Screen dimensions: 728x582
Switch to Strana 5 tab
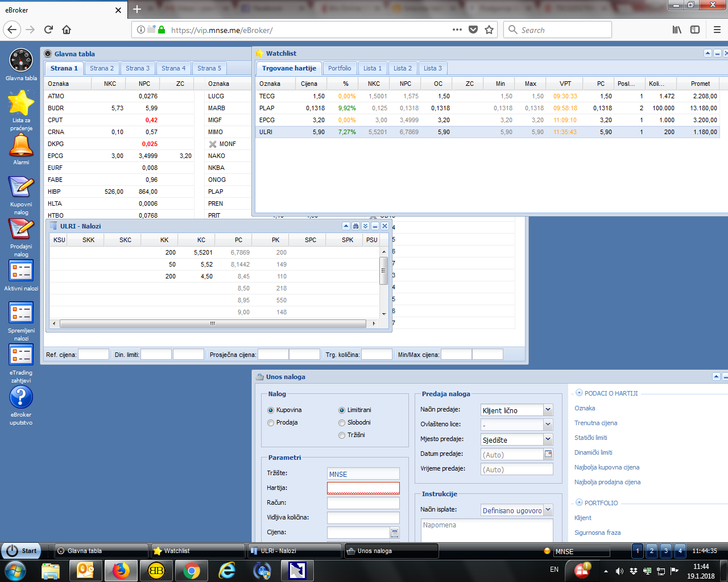coord(209,68)
